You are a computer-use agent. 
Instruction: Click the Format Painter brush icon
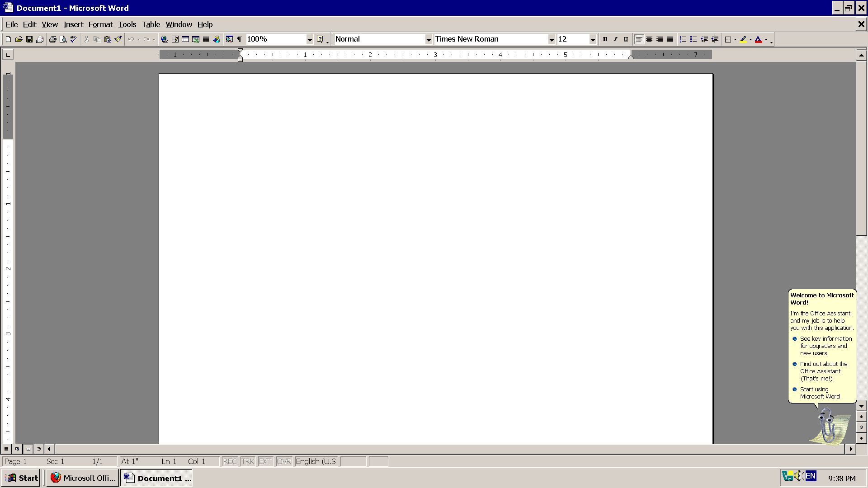pos(118,39)
